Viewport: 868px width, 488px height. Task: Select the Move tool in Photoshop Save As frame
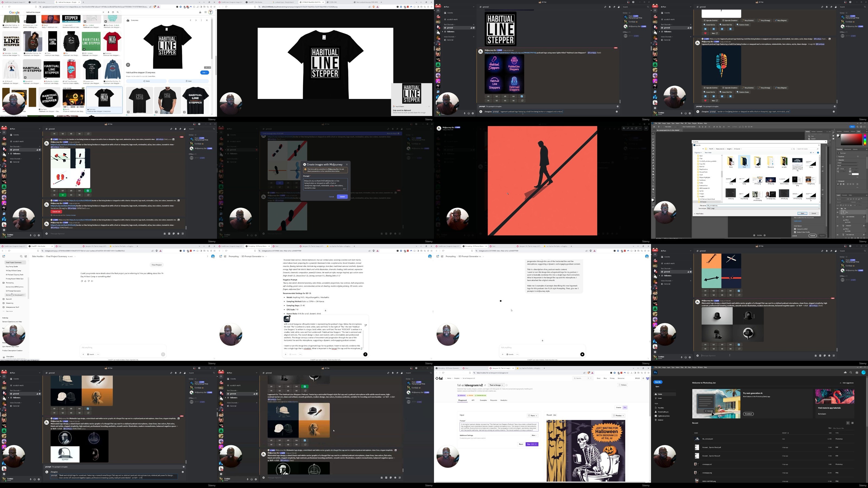653,134
